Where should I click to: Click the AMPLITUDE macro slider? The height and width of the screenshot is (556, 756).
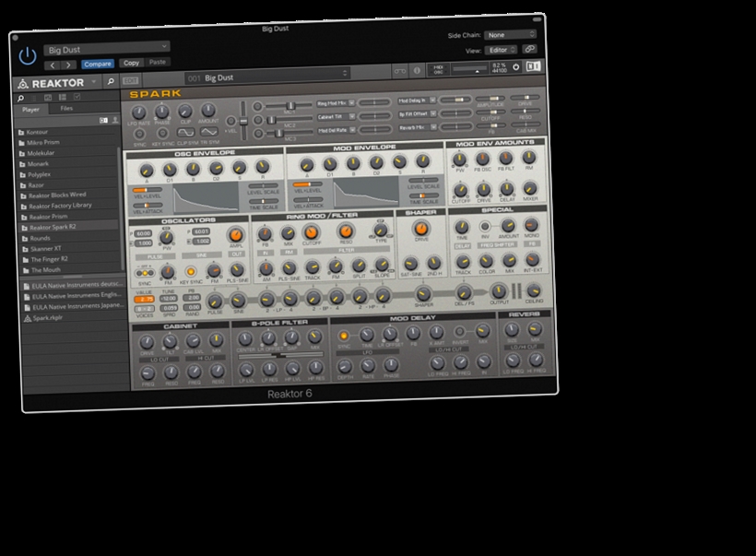pyautogui.click(x=490, y=99)
